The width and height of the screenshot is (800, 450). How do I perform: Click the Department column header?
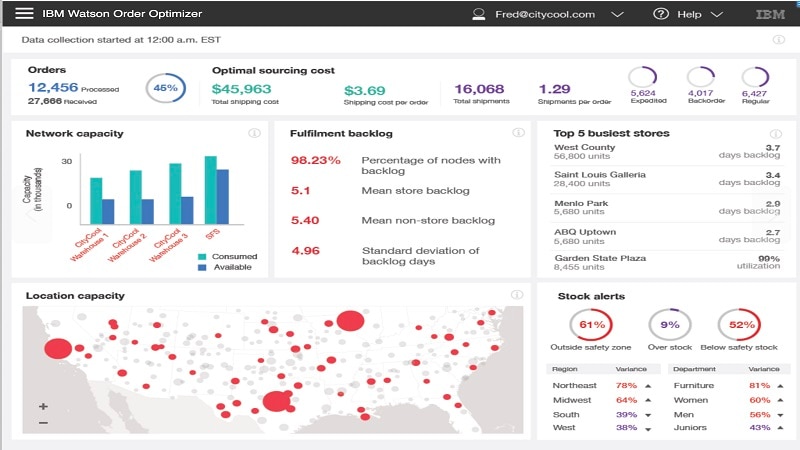(x=694, y=369)
